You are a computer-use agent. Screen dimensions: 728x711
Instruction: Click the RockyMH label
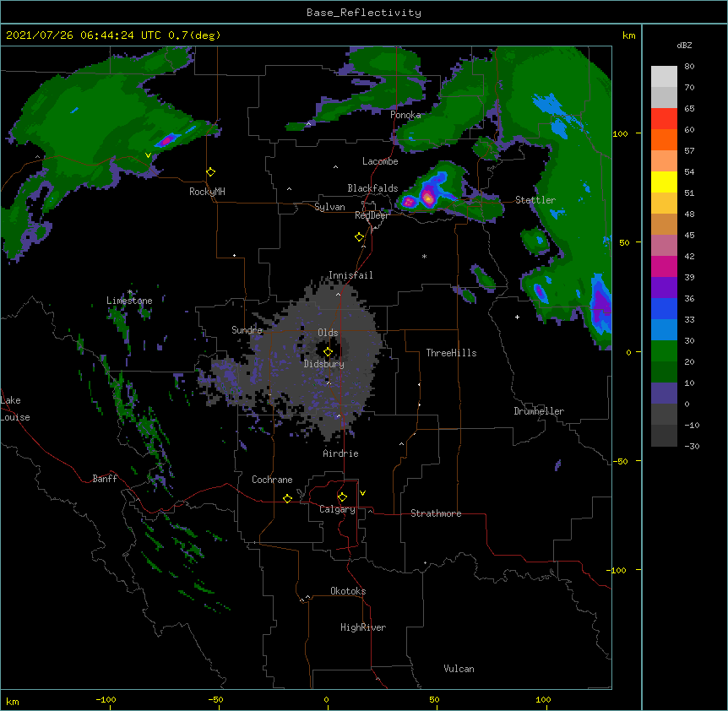pyautogui.click(x=207, y=192)
